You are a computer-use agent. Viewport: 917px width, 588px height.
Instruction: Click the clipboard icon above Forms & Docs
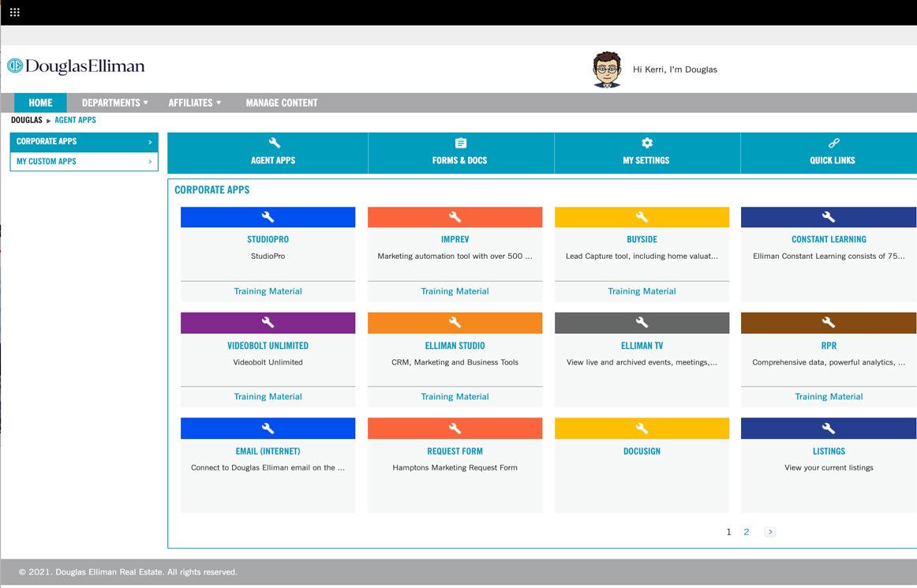(x=460, y=143)
